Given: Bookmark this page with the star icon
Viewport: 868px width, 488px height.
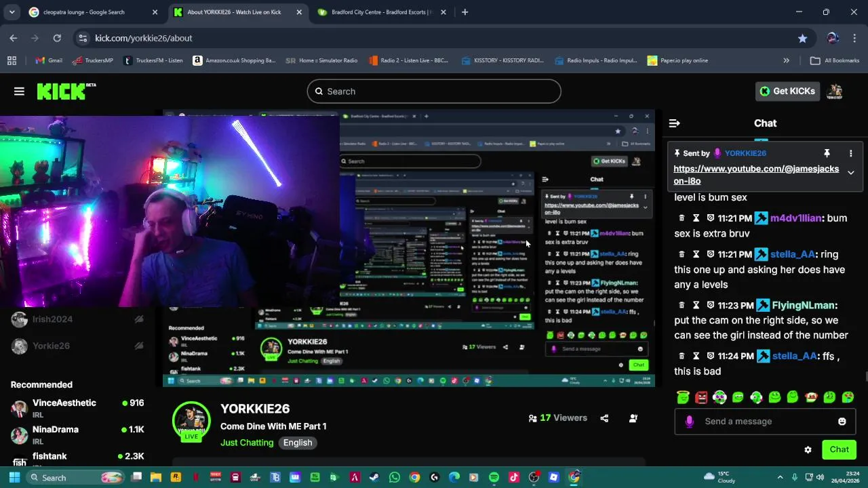Looking at the screenshot, I should click(802, 39).
